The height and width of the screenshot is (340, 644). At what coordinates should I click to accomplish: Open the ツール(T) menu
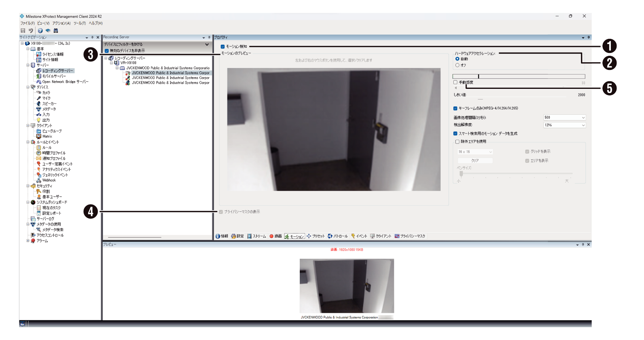(79, 23)
